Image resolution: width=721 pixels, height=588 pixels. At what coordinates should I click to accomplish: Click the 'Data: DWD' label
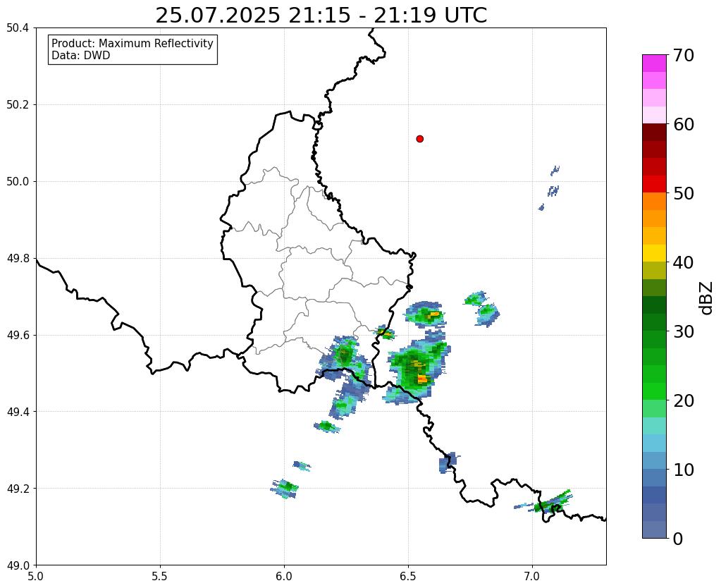(81, 56)
